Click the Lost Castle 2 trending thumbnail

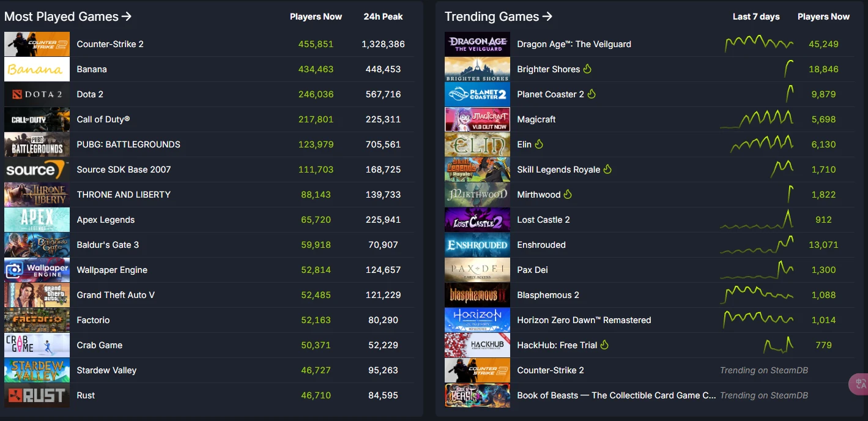(477, 220)
